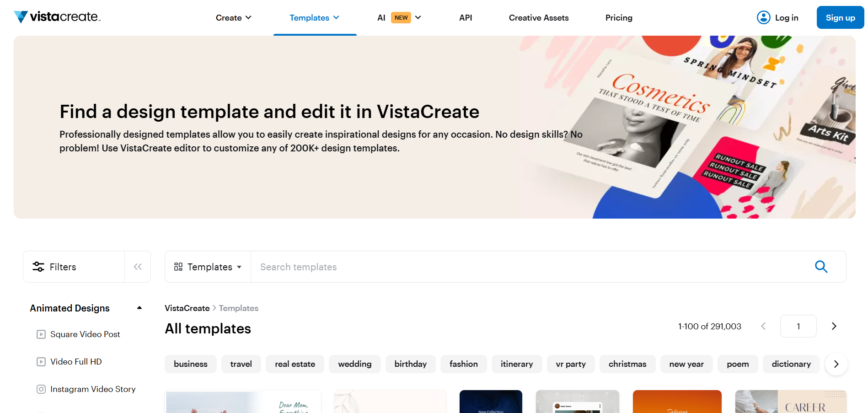Select the business tag
The image size is (868, 413).
[x=191, y=364]
